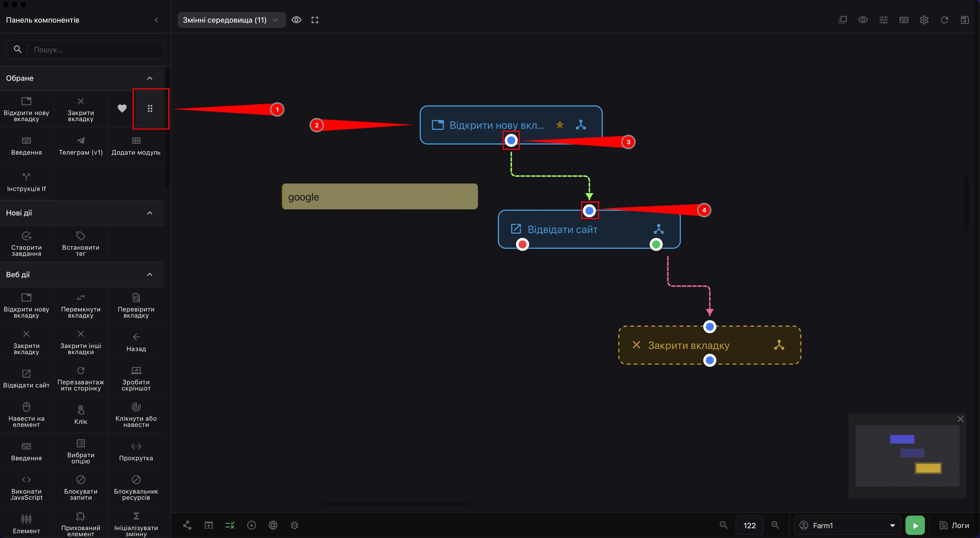Pick the Take Screenshot component

136,378
